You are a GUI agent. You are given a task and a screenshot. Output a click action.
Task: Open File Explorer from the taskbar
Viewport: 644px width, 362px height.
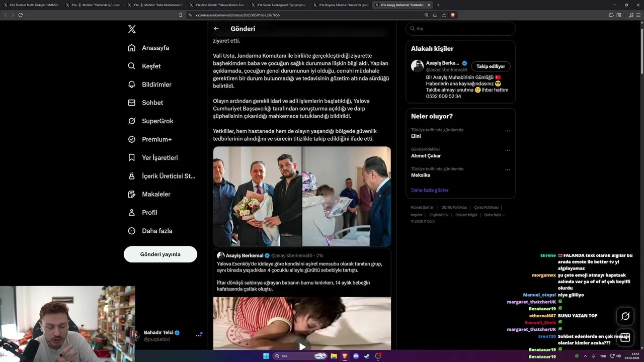pos(334,356)
